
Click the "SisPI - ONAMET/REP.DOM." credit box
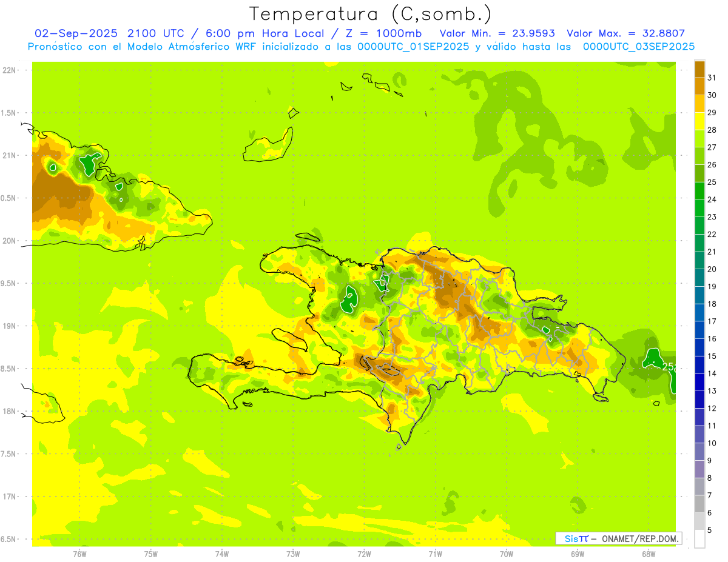[618, 538]
